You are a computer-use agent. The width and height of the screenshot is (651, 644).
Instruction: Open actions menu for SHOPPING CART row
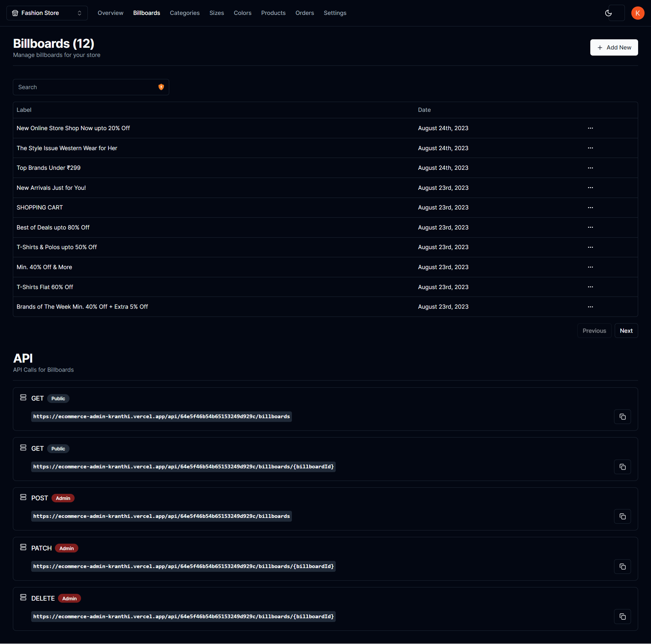click(x=590, y=207)
